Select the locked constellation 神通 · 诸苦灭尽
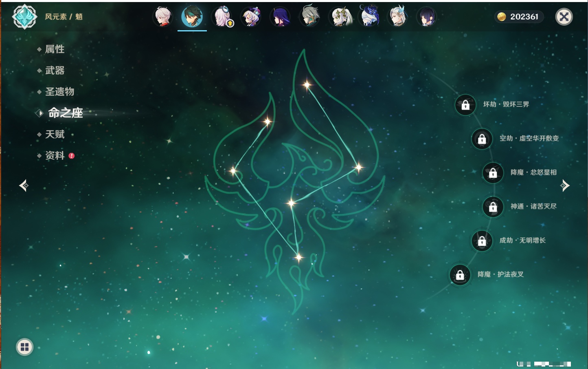 [493, 207]
